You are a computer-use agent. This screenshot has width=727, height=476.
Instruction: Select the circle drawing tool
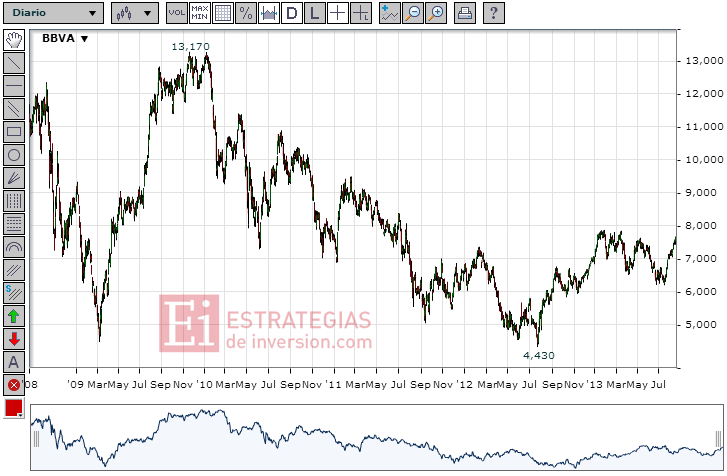click(x=14, y=155)
